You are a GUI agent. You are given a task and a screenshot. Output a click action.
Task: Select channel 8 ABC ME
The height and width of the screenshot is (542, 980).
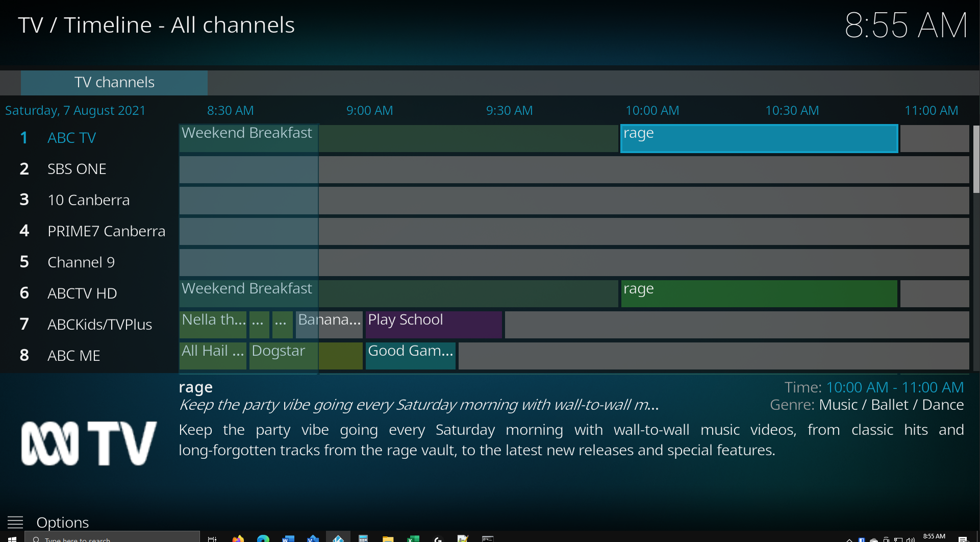click(89, 356)
